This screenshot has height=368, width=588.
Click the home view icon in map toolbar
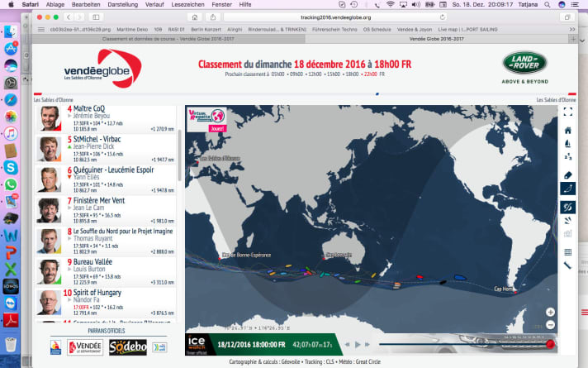pyautogui.click(x=567, y=131)
